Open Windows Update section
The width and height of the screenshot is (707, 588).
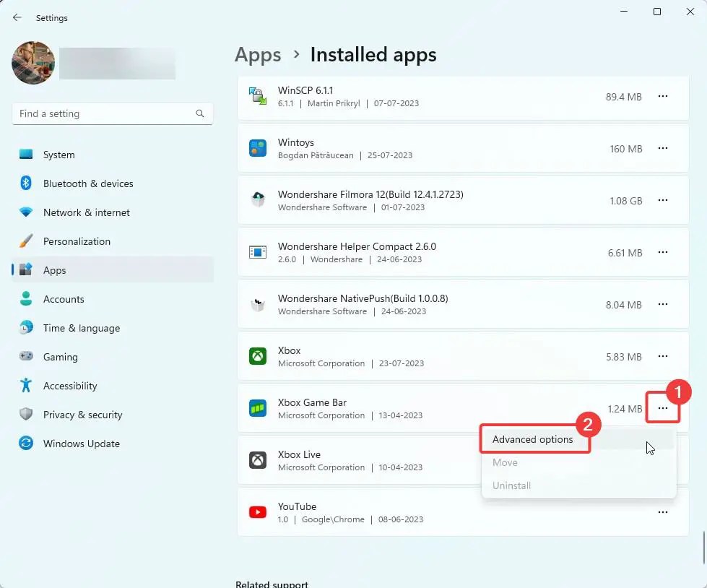tap(112, 444)
